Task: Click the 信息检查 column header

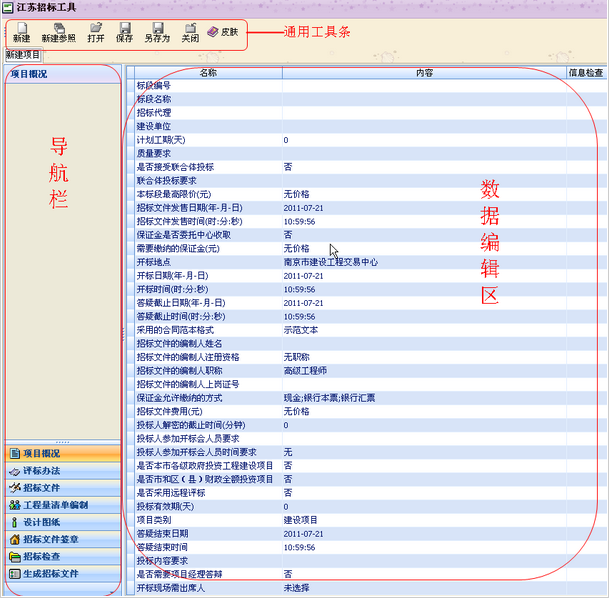Action: [x=586, y=73]
